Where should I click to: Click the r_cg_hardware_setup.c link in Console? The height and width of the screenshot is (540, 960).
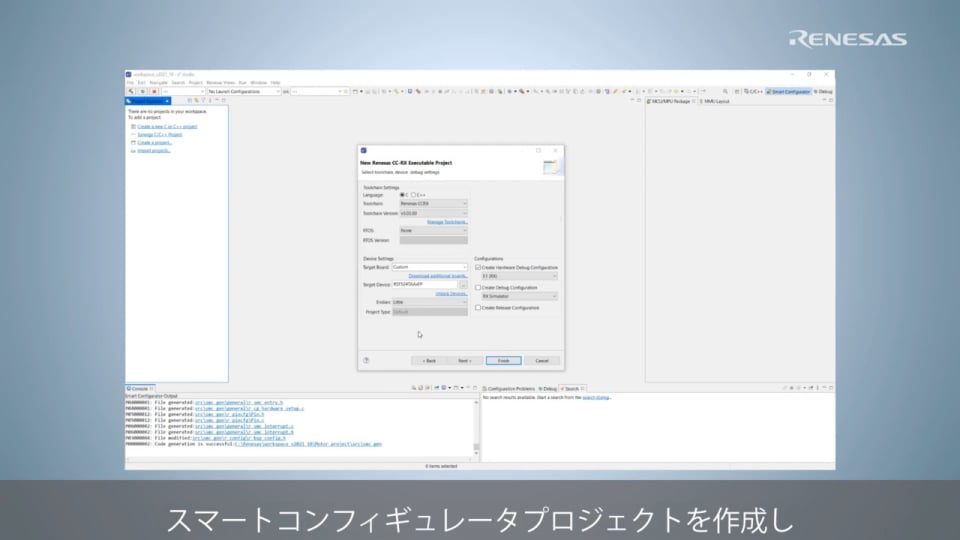click(249, 408)
